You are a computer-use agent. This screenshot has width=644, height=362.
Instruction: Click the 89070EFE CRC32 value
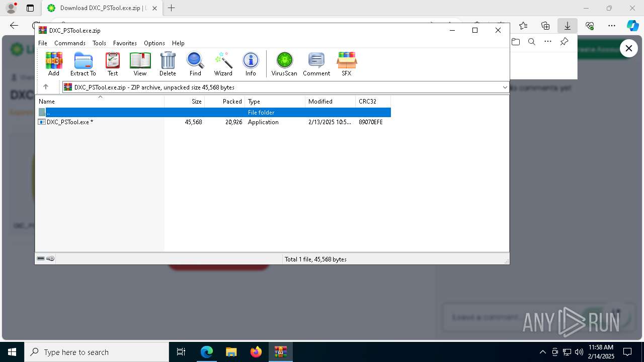point(371,122)
